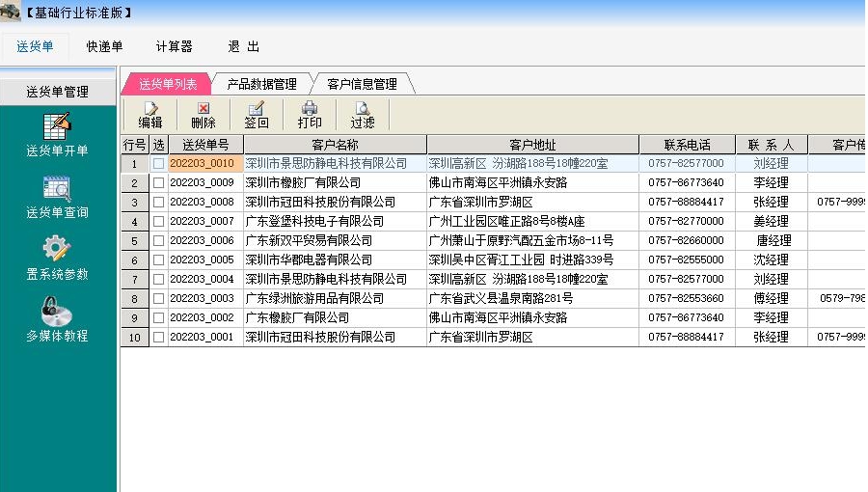Check the box for order 202203_0007

158,221
